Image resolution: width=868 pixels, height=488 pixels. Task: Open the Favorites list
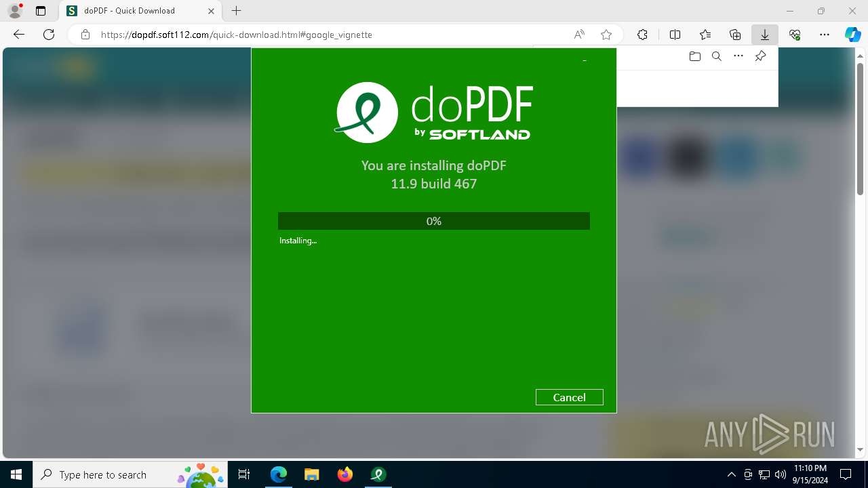(x=705, y=35)
